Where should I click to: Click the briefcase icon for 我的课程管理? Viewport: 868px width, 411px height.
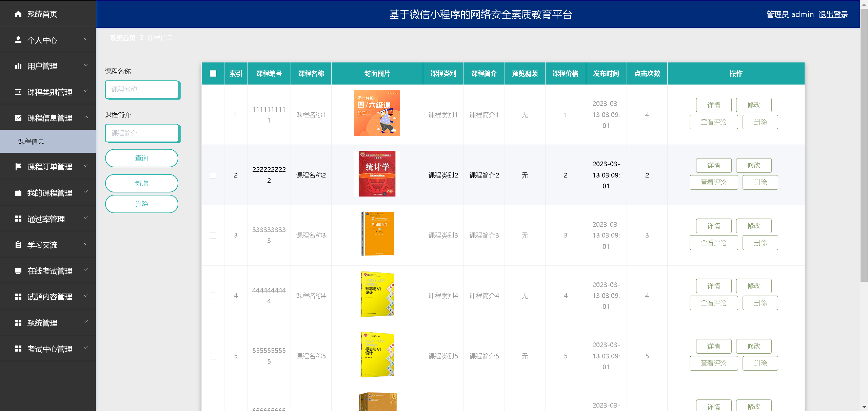coord(18,193)
